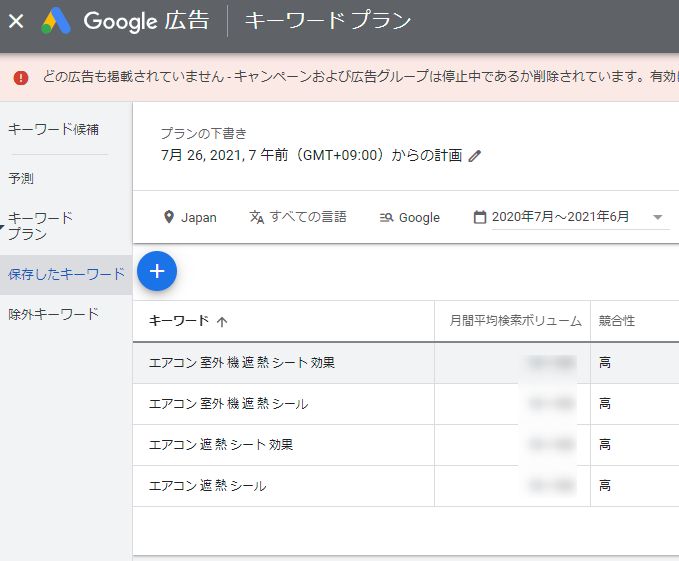Click the calendar icon for the date range
The width and height of the screenshot is (679, 561).
[x=480, y=217]
